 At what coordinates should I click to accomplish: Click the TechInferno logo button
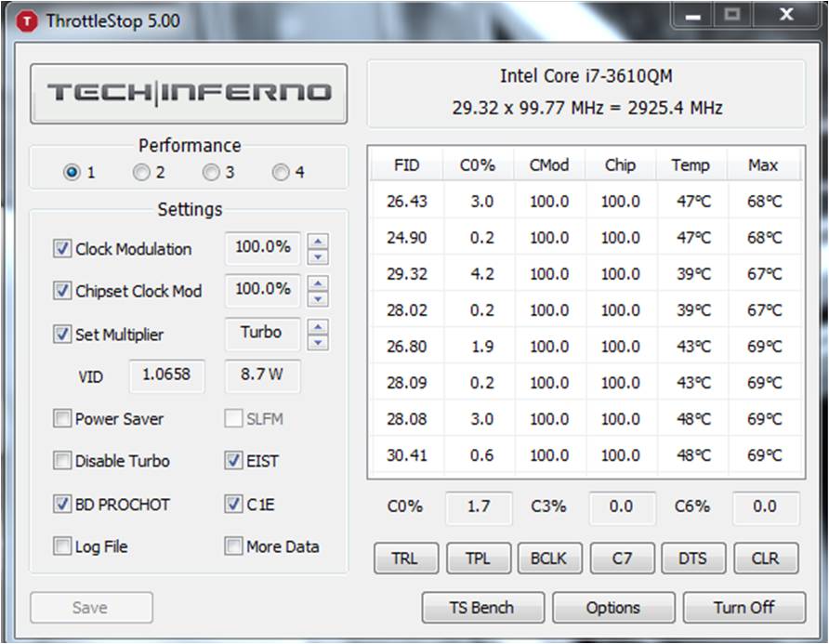point(189,94)
